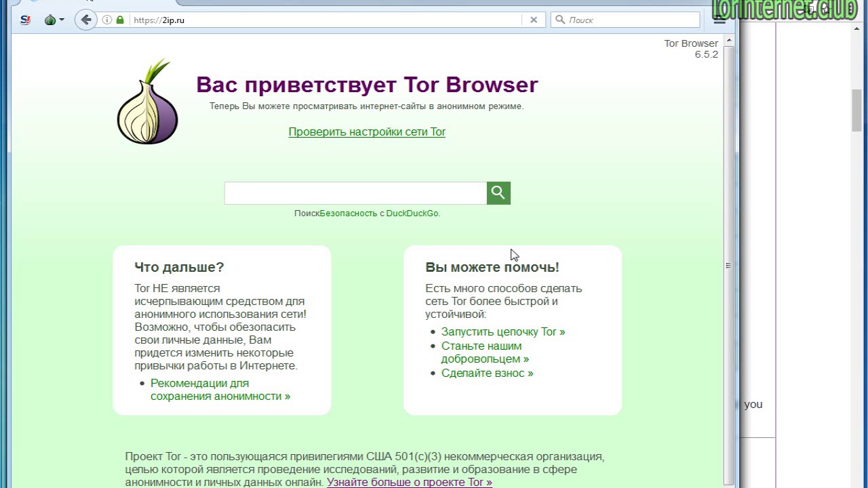Open Запустить цепочку Tor link
868x488 pixels.
[503, 331]
